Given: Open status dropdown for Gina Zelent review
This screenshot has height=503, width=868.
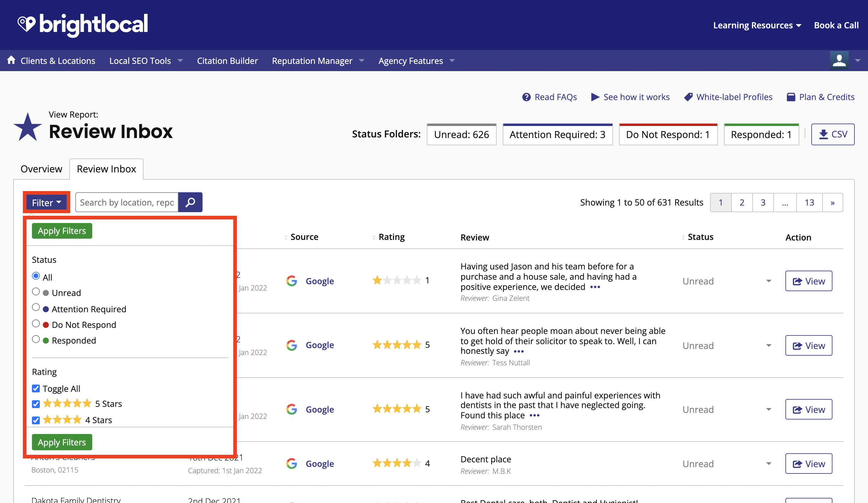Looking at the screenshot, I should click(x=769, y=281).
